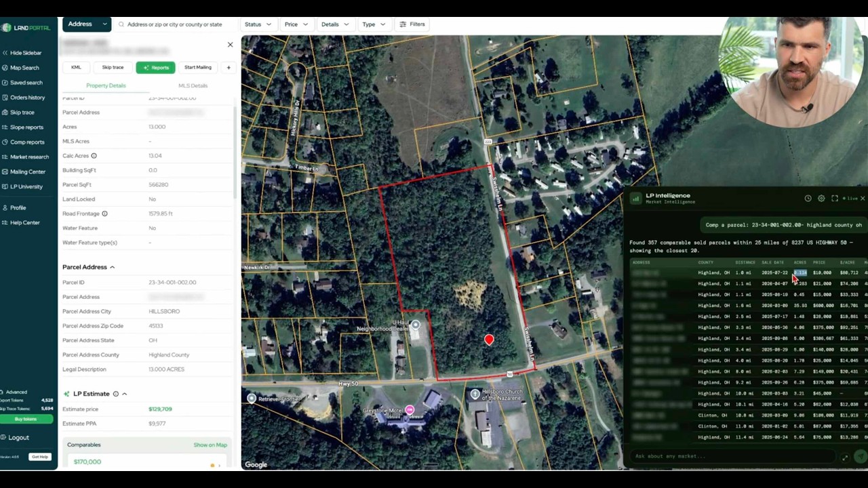Switch to the MLS Details tab
The width and height of the screenshot is (868, 488).
pos(193,85)
